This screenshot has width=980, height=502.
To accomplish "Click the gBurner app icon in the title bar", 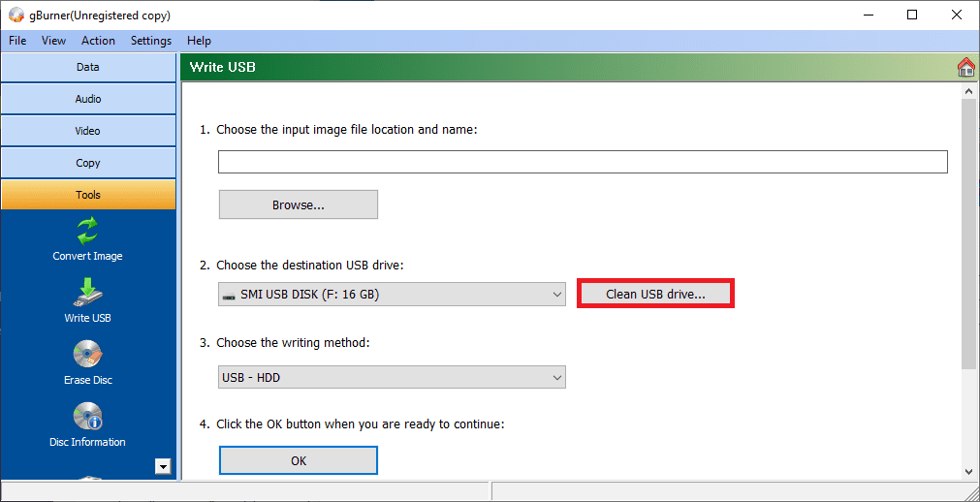I will (x=16, y=15).
